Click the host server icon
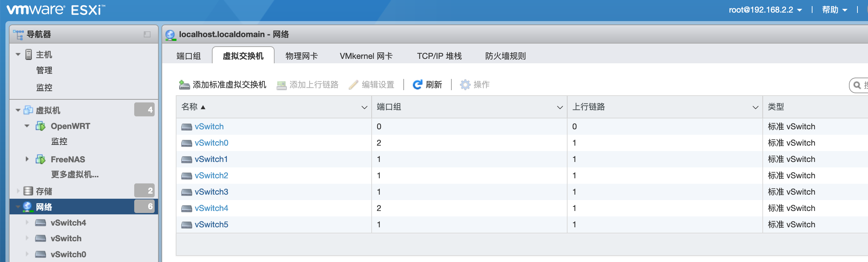This screenshot has height=262, width=868. (x=29, y=54)
